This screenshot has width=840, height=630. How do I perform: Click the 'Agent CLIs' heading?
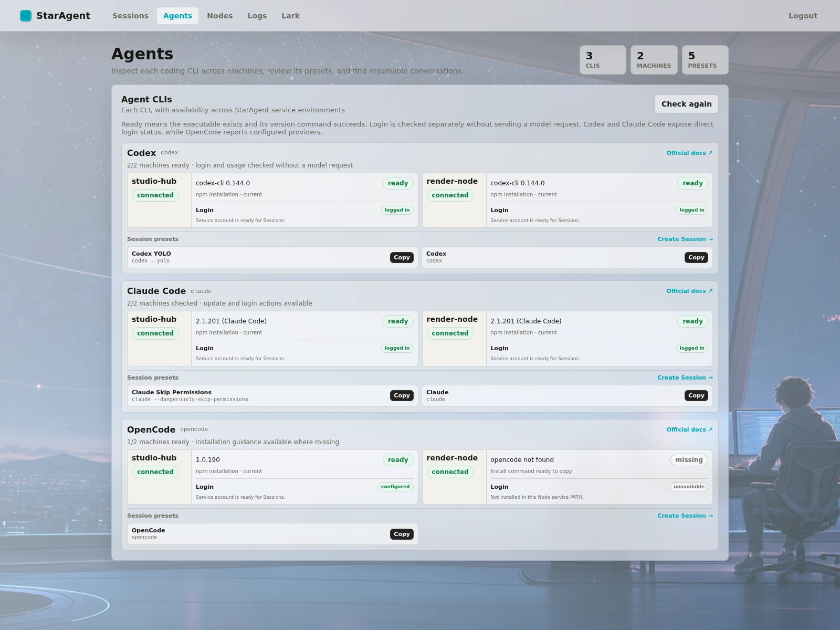click(x=146, y=99)
